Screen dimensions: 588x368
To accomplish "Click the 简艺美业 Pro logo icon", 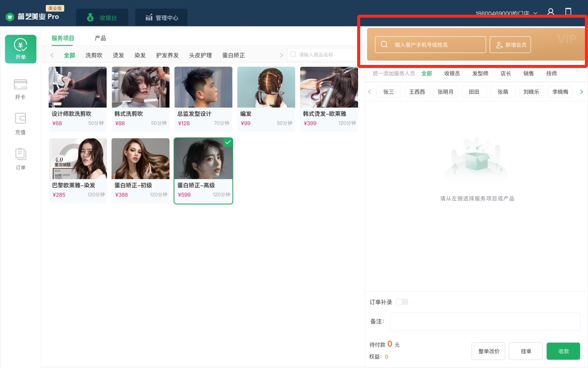I will [10, 16].
